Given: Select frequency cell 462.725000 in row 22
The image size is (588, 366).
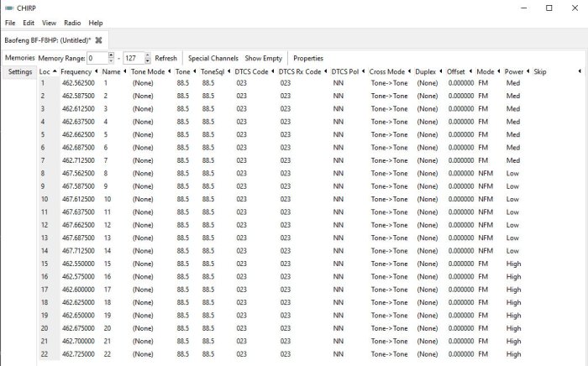Looking at the screenshot, I should (78, 354).
